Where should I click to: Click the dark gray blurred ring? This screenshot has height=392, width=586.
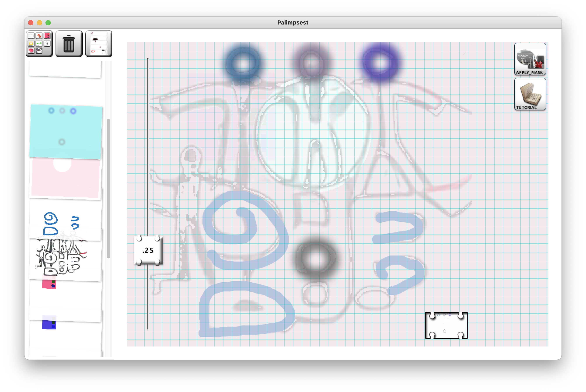pyautogui.click(x=315, y=259)
